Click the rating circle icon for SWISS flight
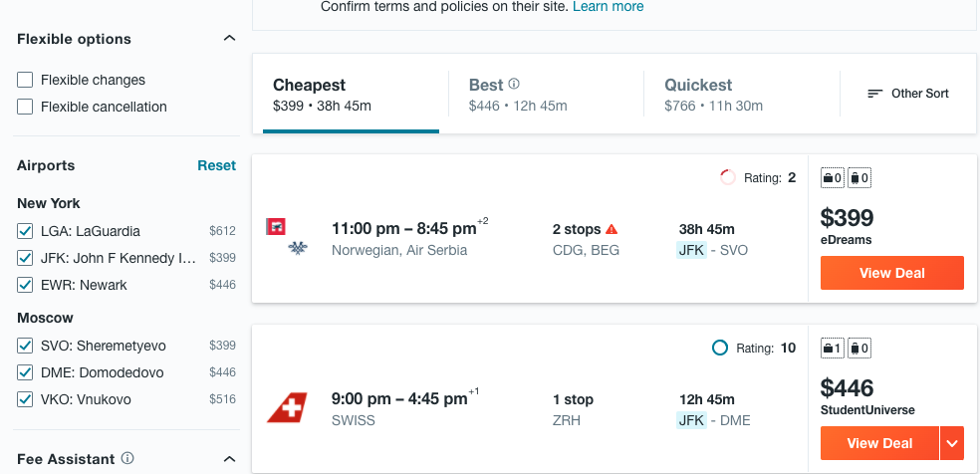This screenshot has height=474, width=980. 720,349
